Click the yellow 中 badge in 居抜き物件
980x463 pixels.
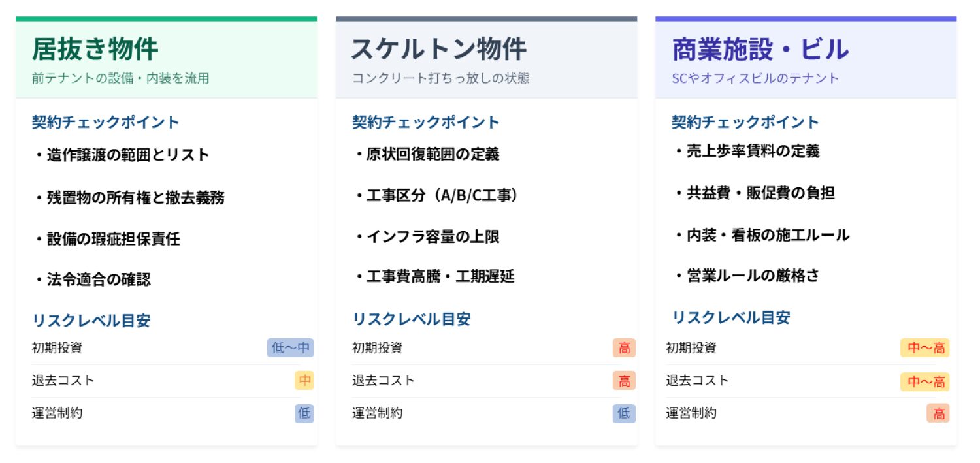click(304, 380)
